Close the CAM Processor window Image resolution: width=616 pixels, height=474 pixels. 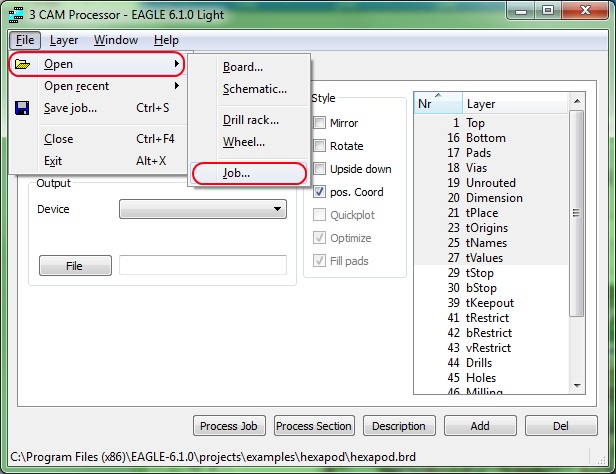click(x=585, y=11)
